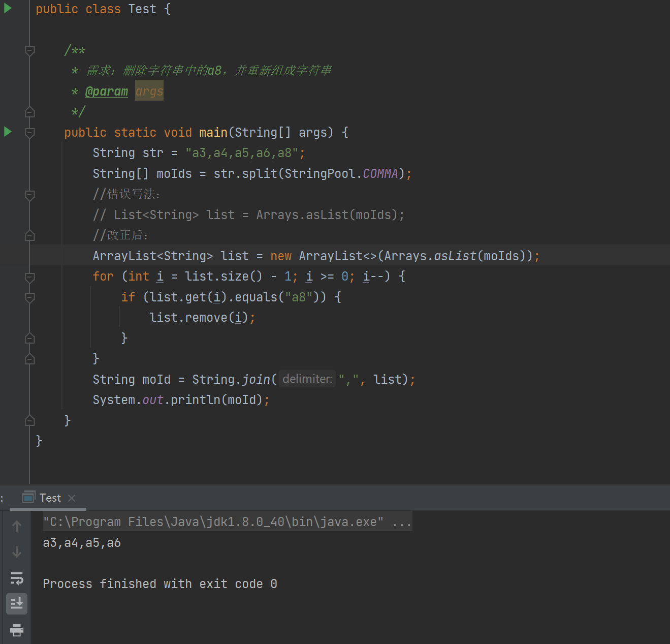Collapse the for loop using its fold arrow

tap(29, 278)
